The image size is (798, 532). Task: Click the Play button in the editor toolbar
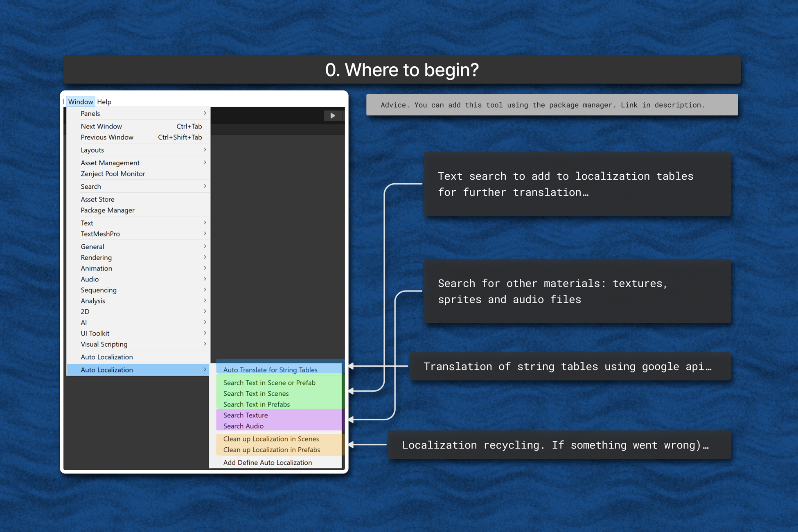point(333,116)
